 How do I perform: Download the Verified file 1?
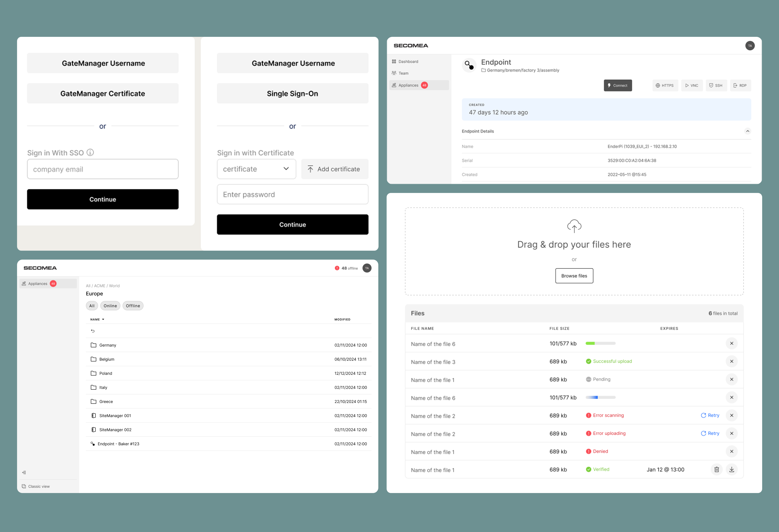(x=731, y=469)
